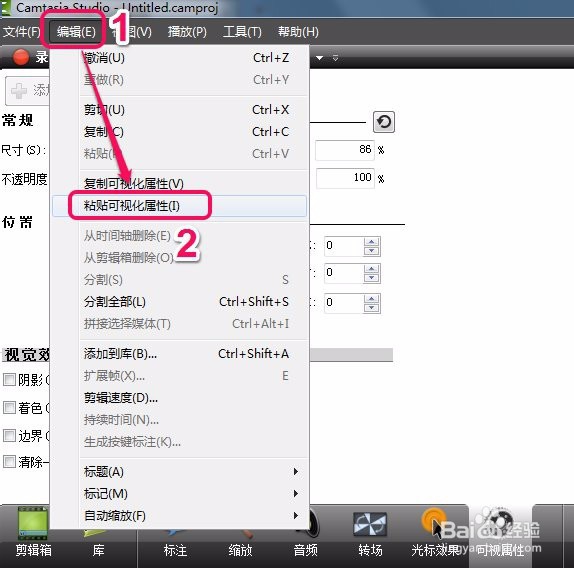Click the opacity field showing 100
The image size is (574, 568).
click(345, 178)
